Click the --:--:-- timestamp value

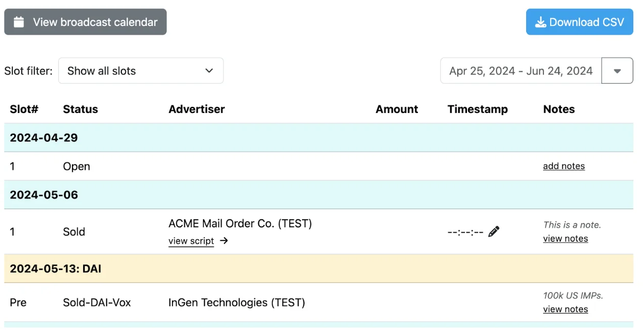click(465, 232)
